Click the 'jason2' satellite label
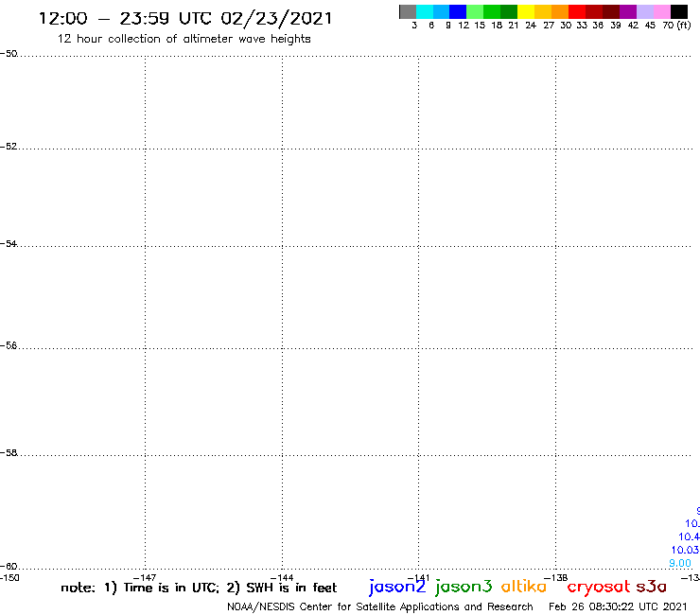The height and width of the screenshot is (615, 700). coord(397,587)
